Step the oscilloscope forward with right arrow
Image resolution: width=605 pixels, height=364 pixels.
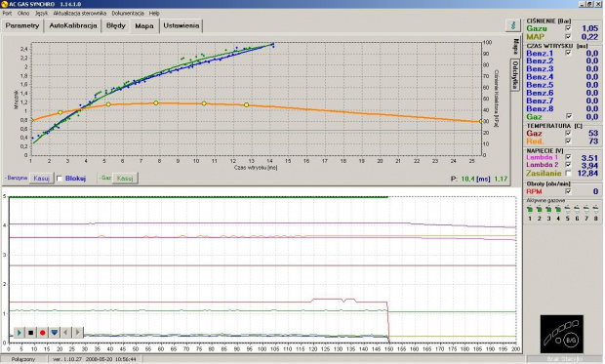[77, 332]
